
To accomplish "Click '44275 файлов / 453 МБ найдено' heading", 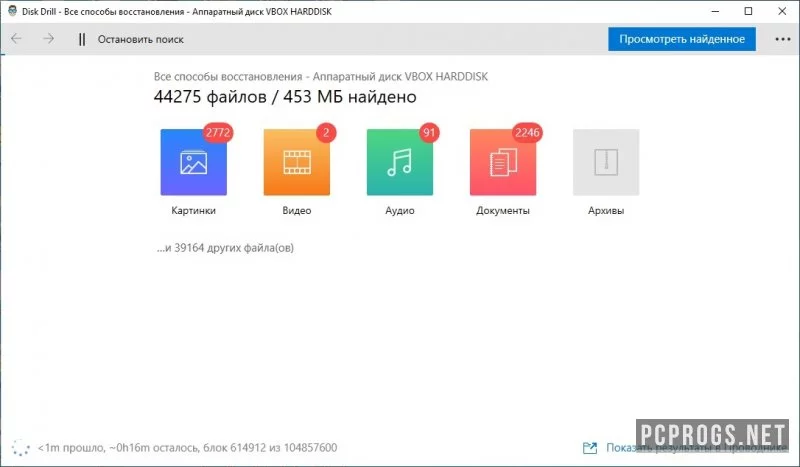I will click(x=285, y=96).
